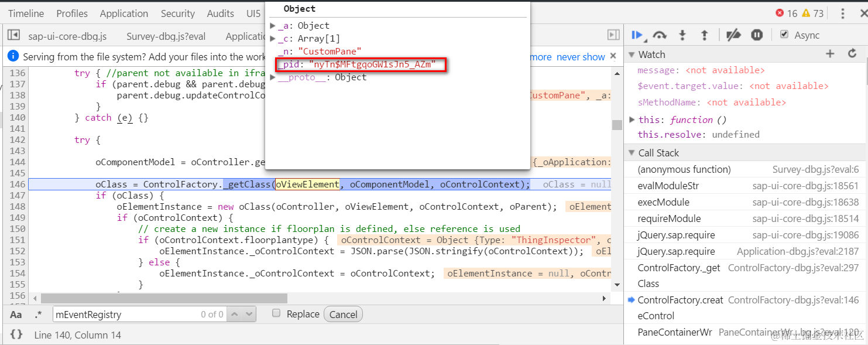The height and width of the screenshot is (345, 868).
Task: Open the Profiles tab
Action: point(72,13)
